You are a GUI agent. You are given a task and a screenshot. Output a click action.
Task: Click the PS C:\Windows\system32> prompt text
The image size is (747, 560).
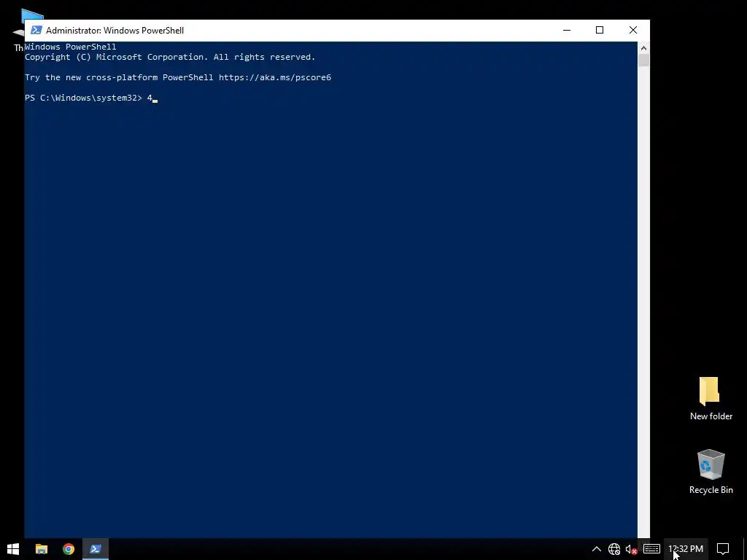click(x=83, y=98)
